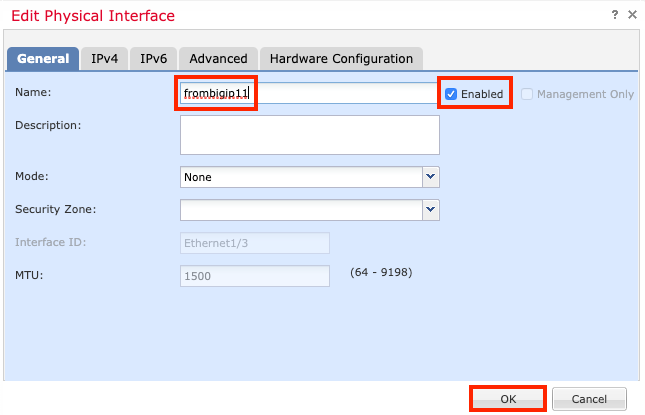Screen dimensions: 645x415
Task: Open the Mode dropdown arrow
Action: tap(431, 177)
